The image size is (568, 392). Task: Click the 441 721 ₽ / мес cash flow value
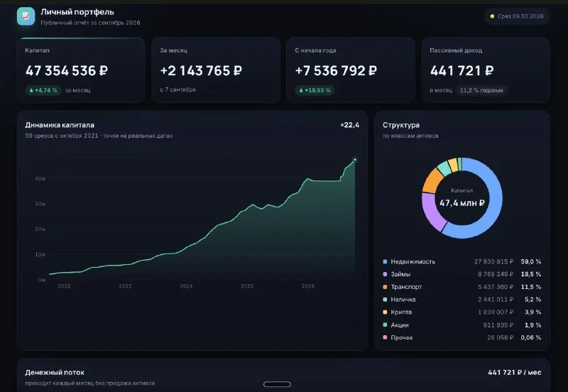pos(515,372)
